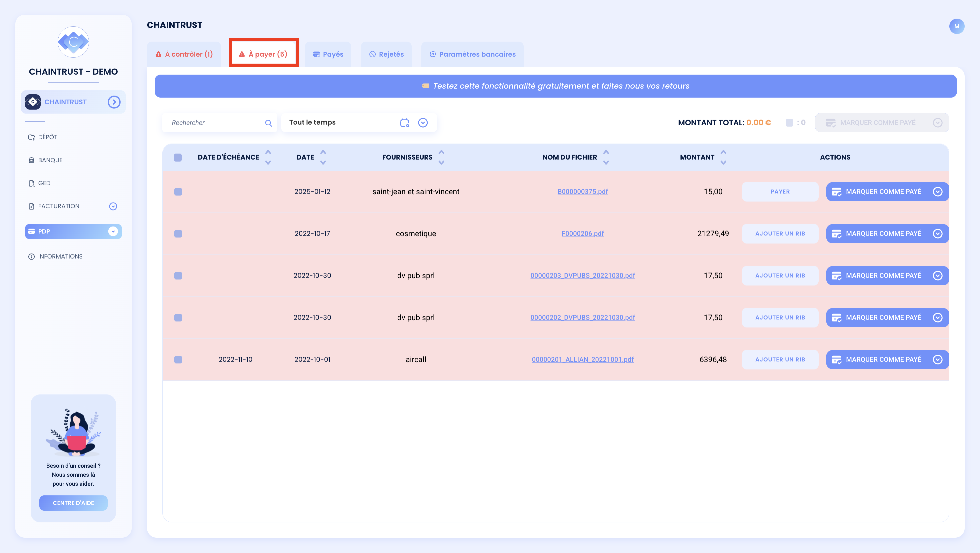Switch to the À contrôler (1) tab
Image resolution: width=980 pixels, height=553 pixels.
184,54
